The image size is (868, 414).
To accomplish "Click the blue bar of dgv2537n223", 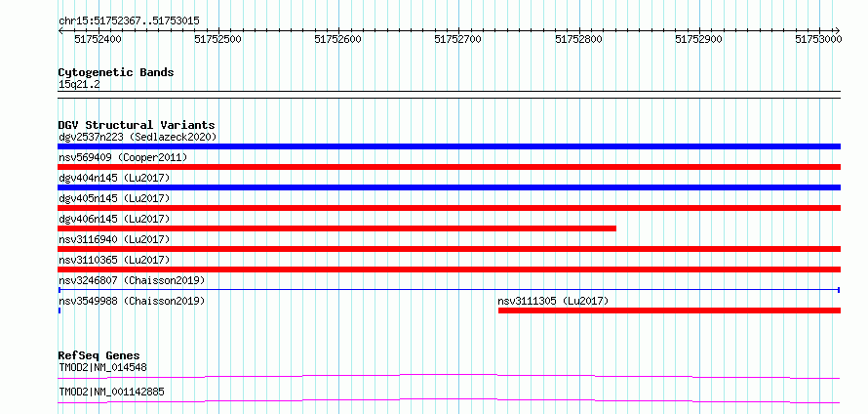I will (449, 146).
